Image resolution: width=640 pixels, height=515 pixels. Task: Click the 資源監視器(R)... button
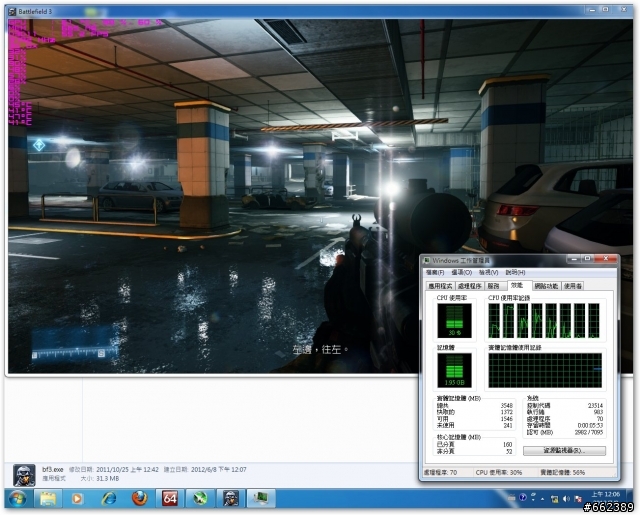coord(564,451)
